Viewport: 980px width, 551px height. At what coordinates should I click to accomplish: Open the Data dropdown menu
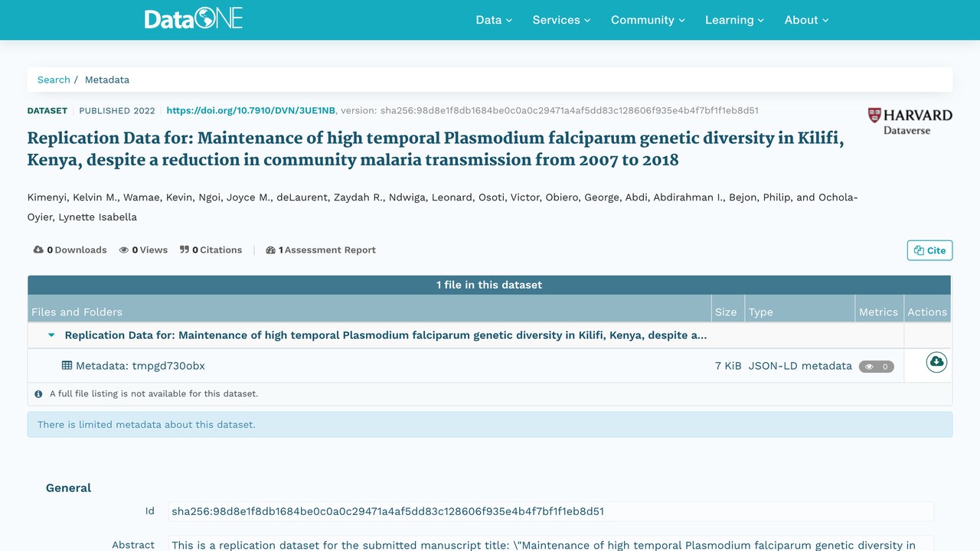coord(494,20)
